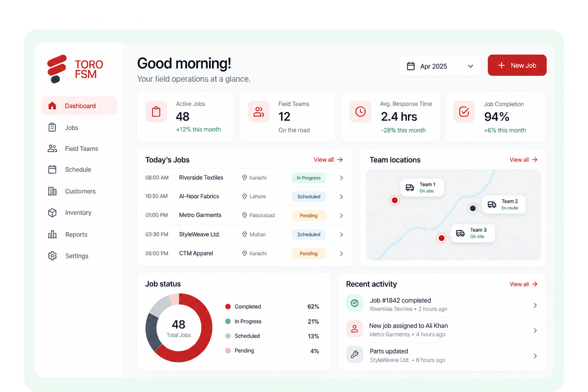The height and width of the screenshot is (392, 588).
Task: Click the red map marker beside Team 1
Action: [395, 200]
